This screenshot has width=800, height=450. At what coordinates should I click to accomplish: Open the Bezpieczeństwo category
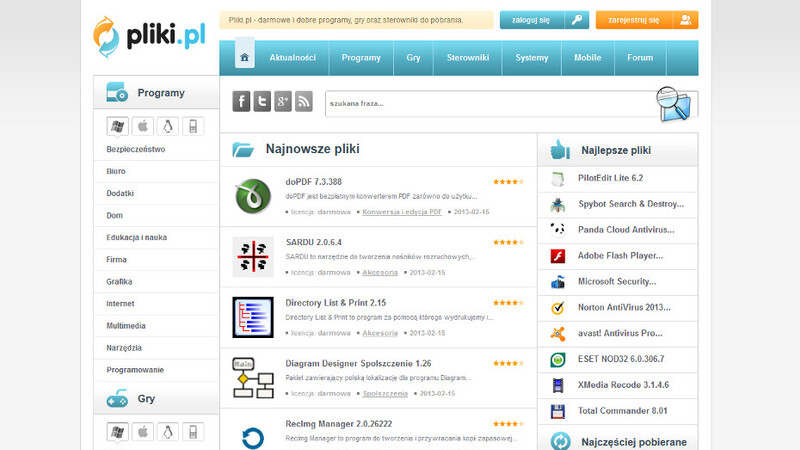pyautogui.click(x=136, y=149)
